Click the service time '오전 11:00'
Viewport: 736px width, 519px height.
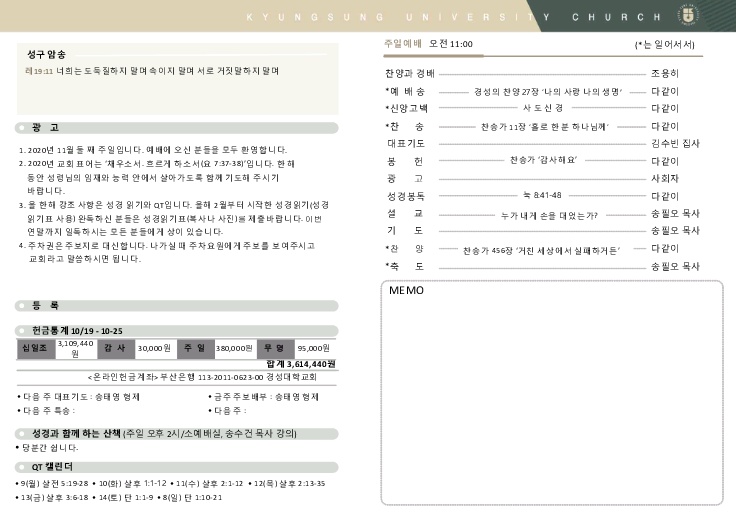click(451, 44)
